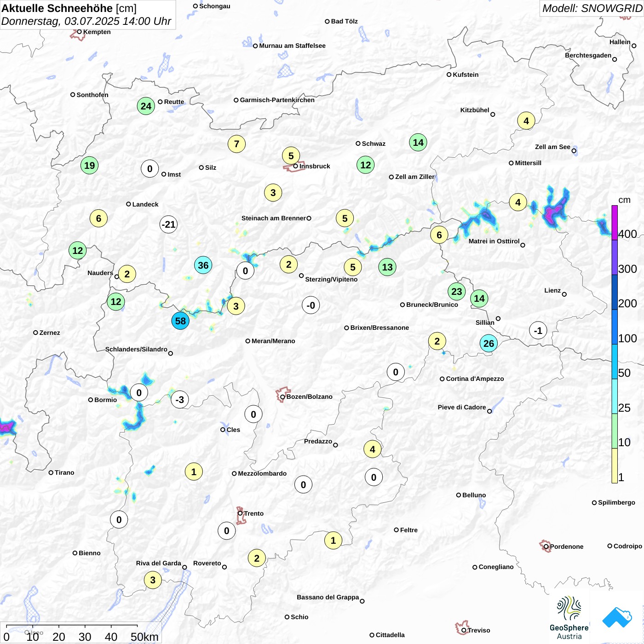The height and width of the screenshot is (644, 644).
Task: Click the 4 marker near Predazzo
Action: click(372, 449)
